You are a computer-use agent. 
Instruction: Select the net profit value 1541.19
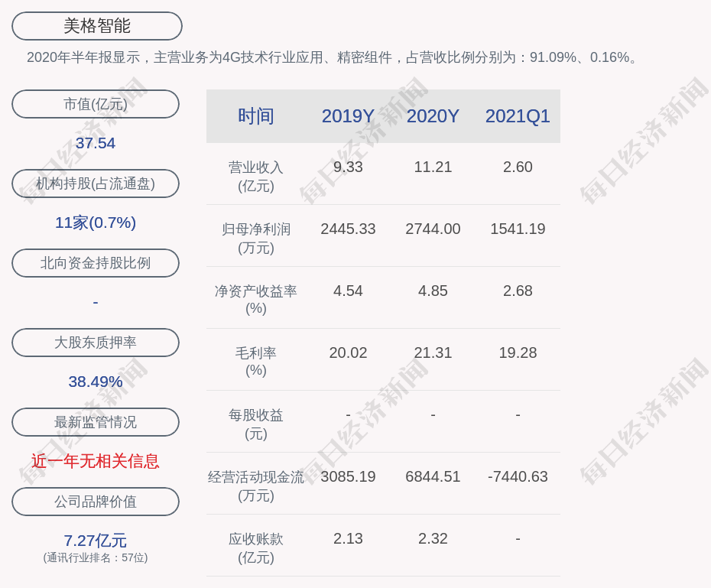point(518,229)
